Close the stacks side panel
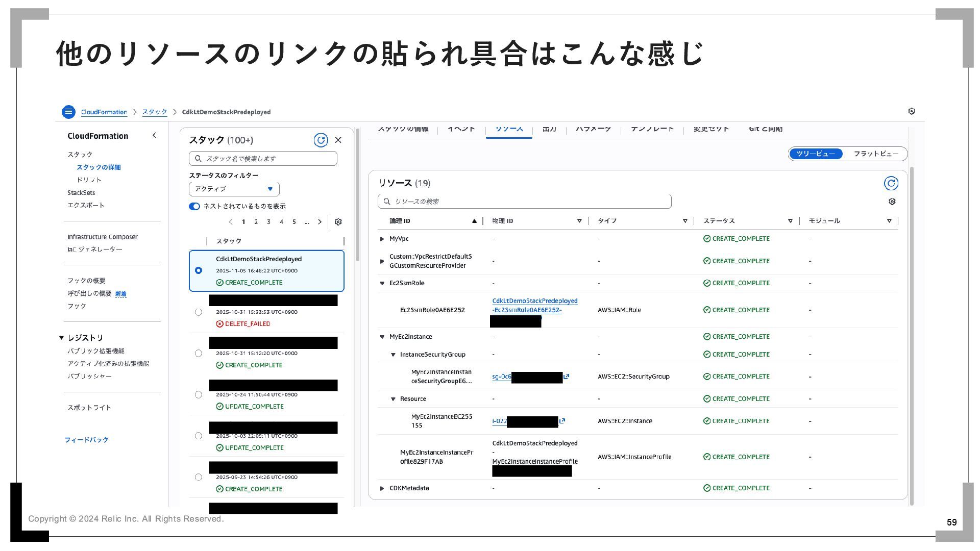Screen dimensions: 980x551 338,140
